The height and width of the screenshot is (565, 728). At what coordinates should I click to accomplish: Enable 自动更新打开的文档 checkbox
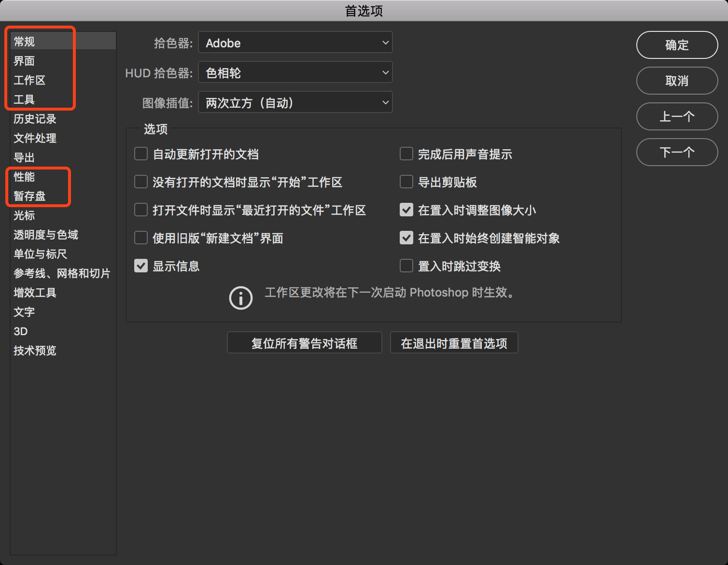point(141,154)
